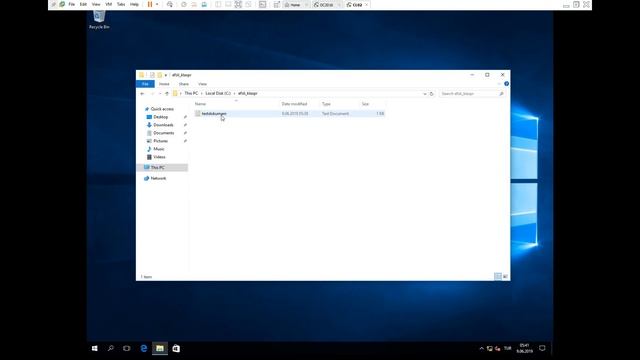Refresh the current folder
Screen dimensions: 640x360
click(431, 93)
